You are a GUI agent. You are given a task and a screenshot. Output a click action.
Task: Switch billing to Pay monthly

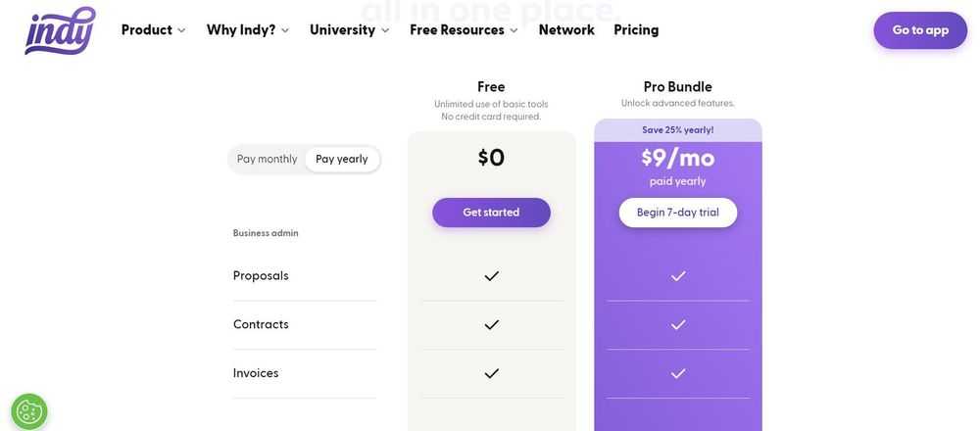(x=267, y=160)
